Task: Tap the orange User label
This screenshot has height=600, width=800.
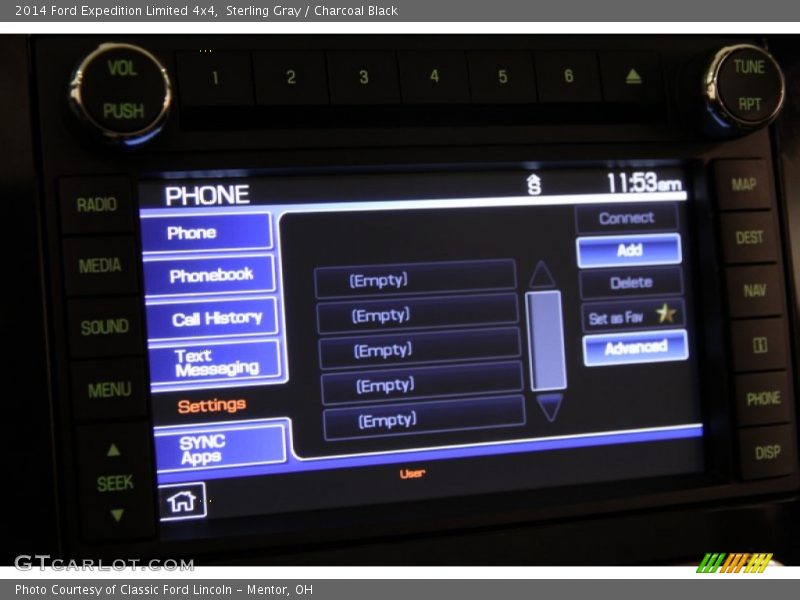Action: (x=412, y=473)
